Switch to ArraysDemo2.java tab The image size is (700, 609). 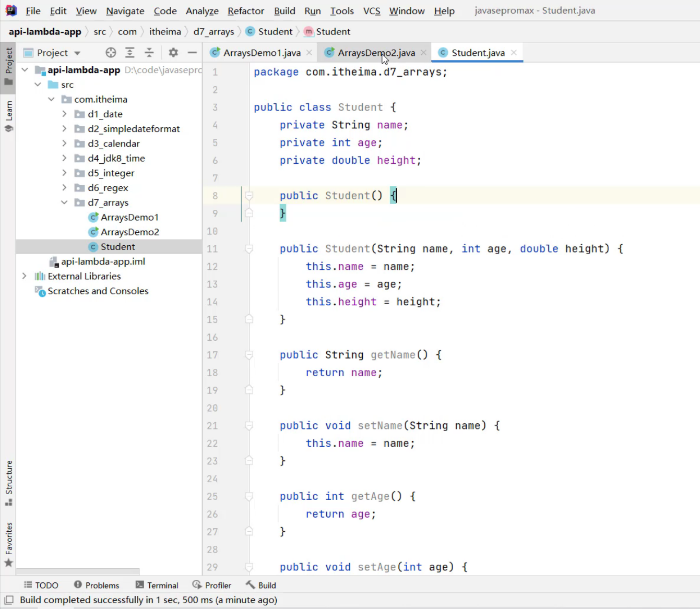tap(376, 53)
